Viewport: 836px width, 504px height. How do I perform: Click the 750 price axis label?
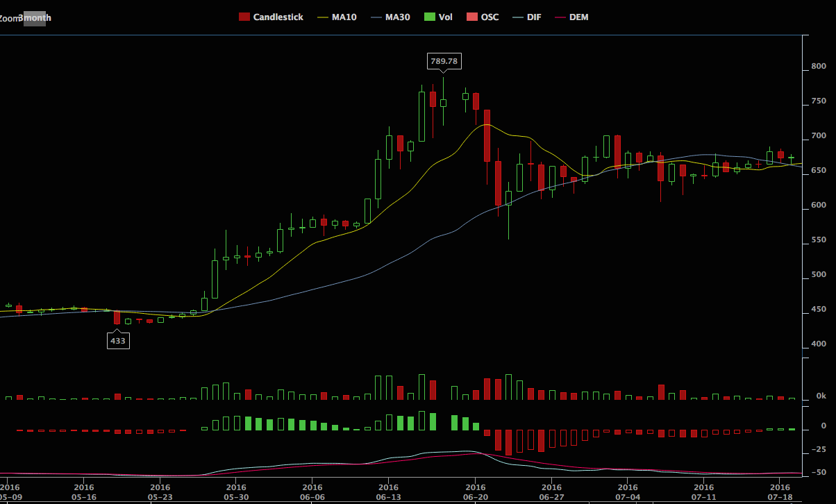(819, 101)
